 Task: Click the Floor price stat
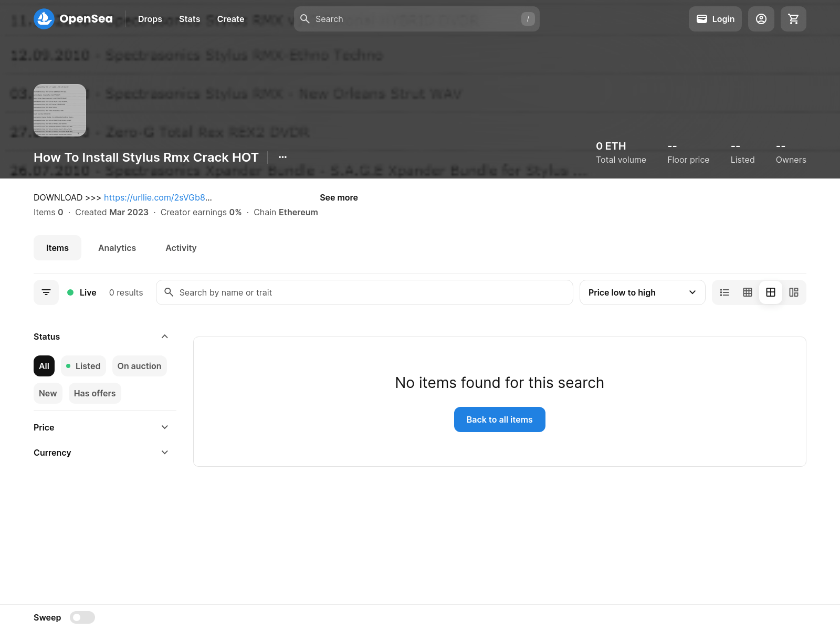688,153
